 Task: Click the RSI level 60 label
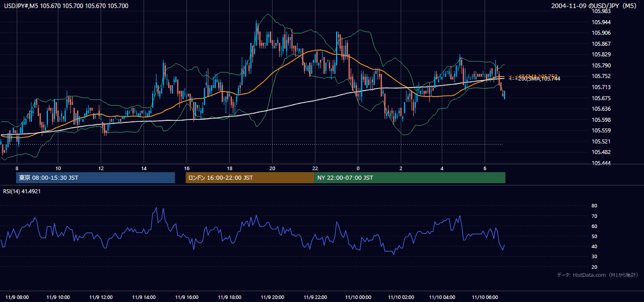click(594, 226)
